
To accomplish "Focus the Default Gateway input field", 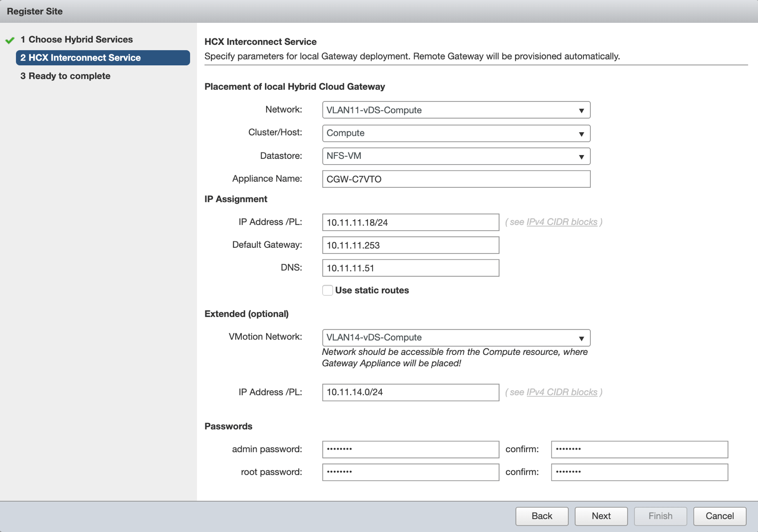I will point(410,245).
